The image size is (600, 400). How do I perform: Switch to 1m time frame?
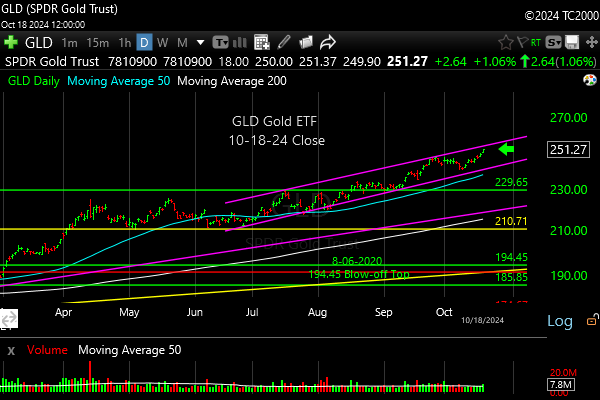click(69, 42)
